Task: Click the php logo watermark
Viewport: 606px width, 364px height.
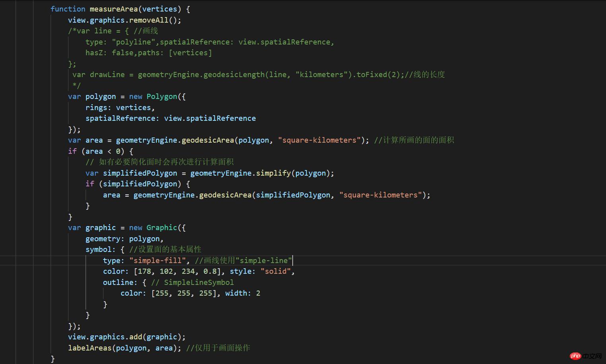Action: coord(575,356)
